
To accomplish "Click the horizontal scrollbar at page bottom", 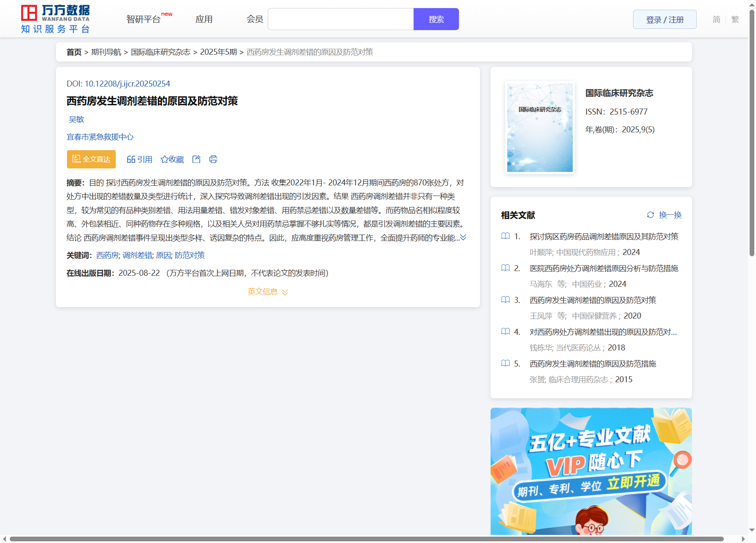I will point(366,539).
